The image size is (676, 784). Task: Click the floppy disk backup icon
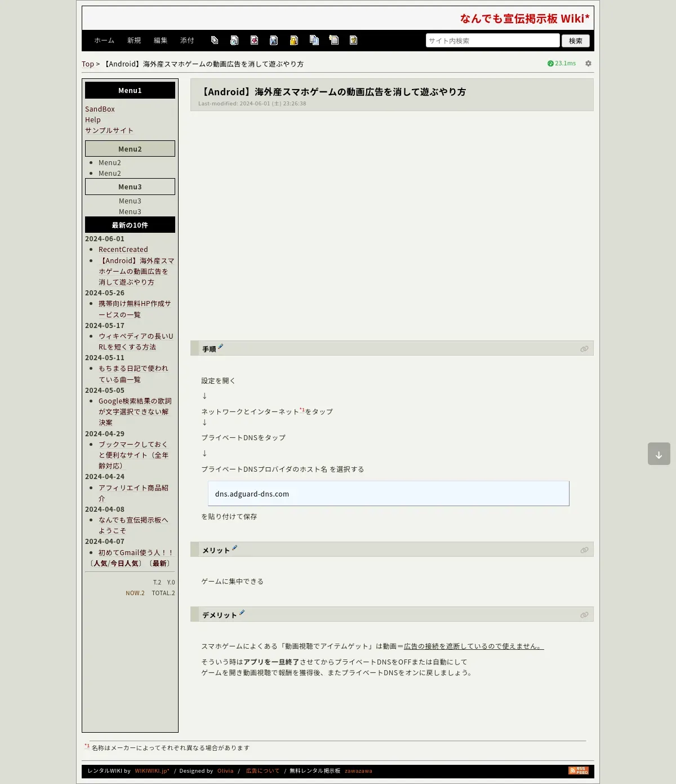(274, 40)
